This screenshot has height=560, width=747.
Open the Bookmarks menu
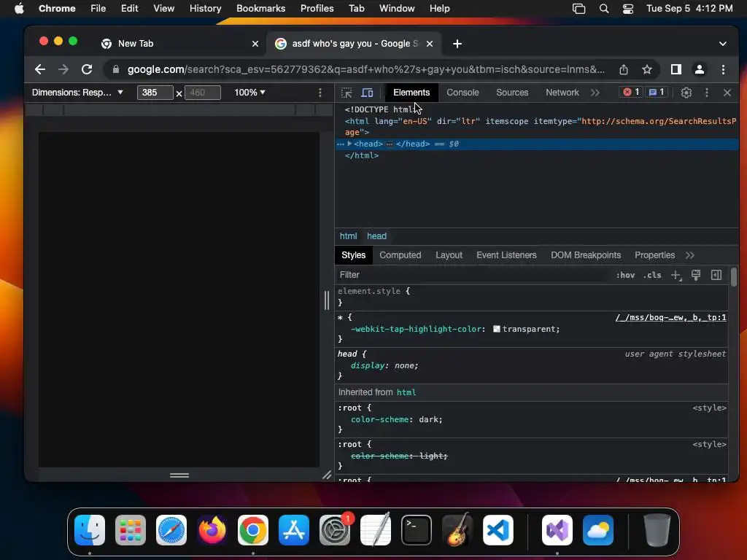point(260,9)
